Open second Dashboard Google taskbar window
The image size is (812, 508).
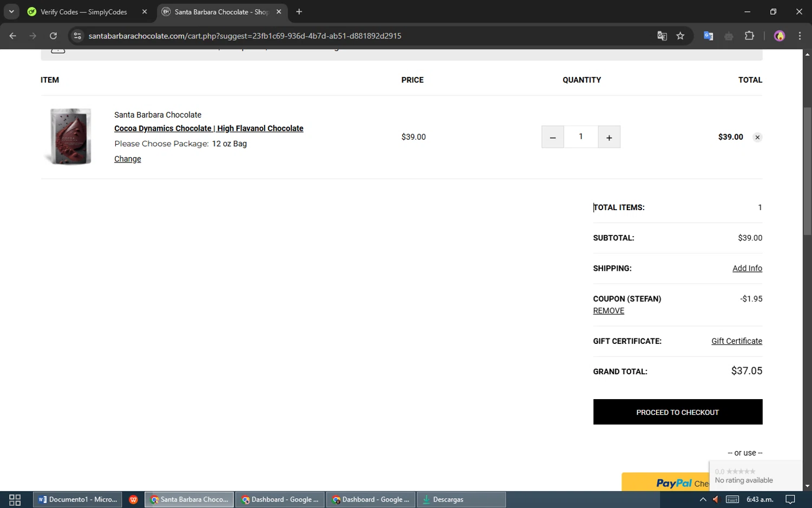tap(371, 499)
